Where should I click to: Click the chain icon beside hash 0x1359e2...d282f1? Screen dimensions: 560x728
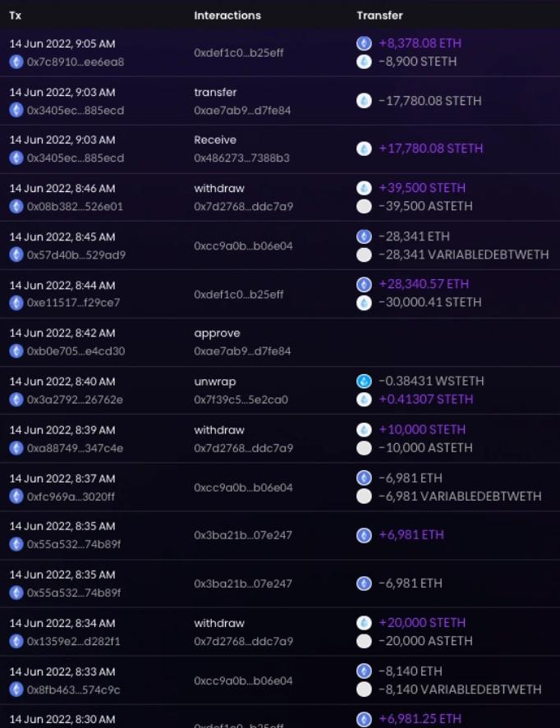16,641
